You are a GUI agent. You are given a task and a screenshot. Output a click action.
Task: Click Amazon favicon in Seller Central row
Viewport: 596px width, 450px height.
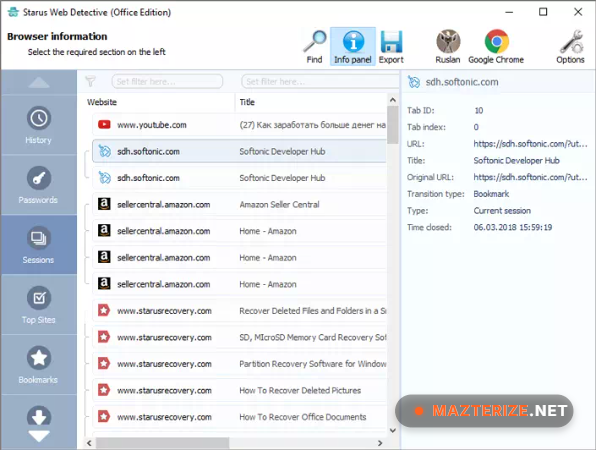pyautogui.click(x=104, y=204)
